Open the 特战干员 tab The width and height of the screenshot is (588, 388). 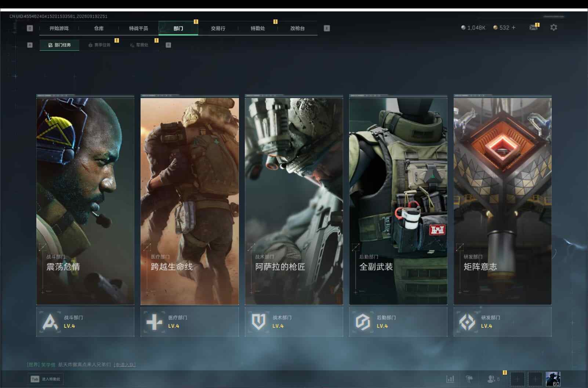[x=138, y=28]
